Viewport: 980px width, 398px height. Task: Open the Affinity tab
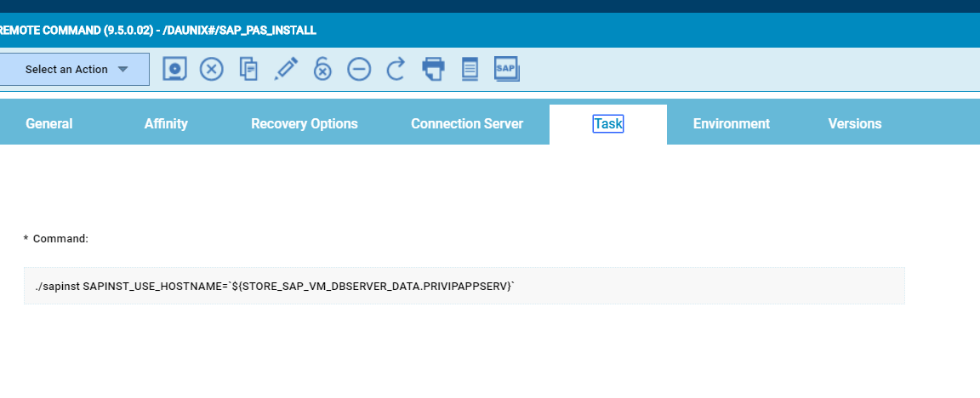166,123
